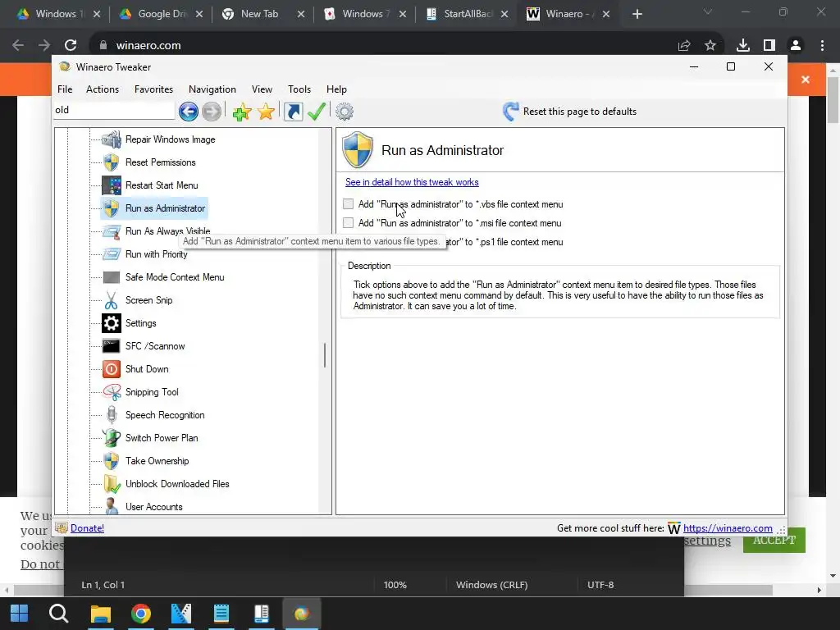Click the Chrome side panel icon
Image resolution: width=840 pixels, height=630 pixels.
[769, 46]
